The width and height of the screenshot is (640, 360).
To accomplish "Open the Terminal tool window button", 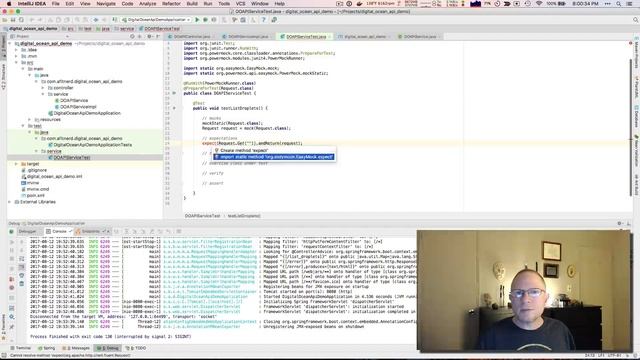I will (x=20, y=348).
